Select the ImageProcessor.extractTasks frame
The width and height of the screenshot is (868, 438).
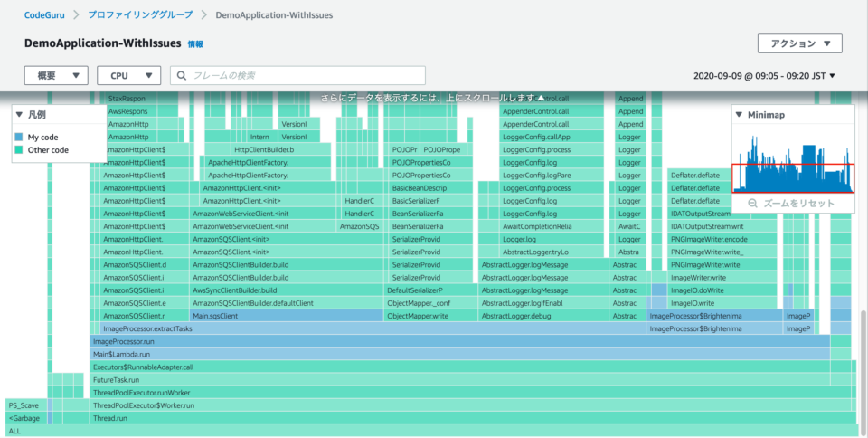pos(373,328)
